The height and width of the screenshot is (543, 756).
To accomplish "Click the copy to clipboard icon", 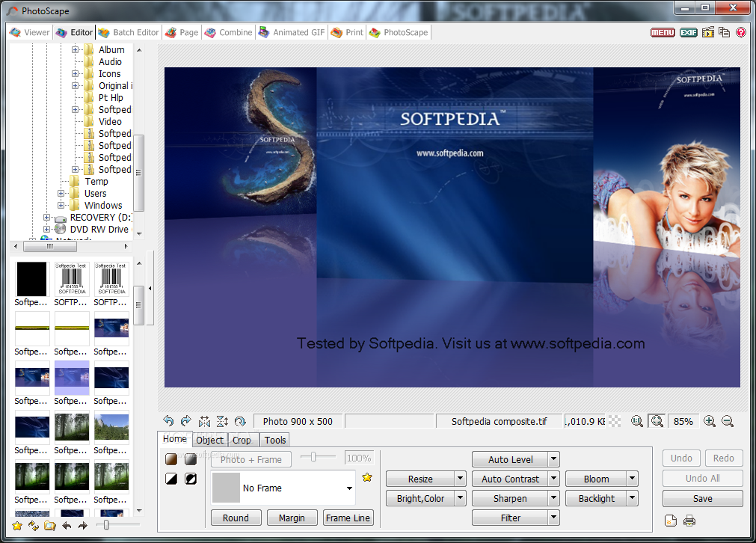I will 724,32.
